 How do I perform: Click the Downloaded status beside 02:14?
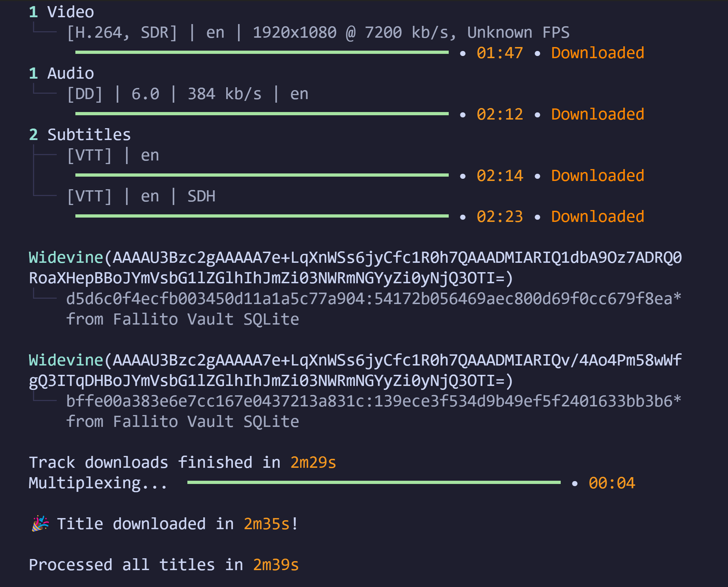point(597,176)
